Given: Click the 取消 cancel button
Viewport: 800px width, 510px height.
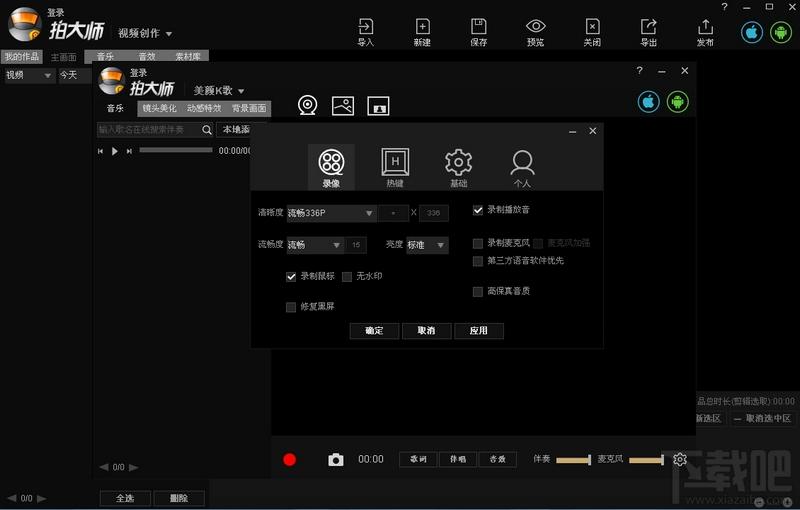Looking at the screenshot, I should (x=426, y=330).
